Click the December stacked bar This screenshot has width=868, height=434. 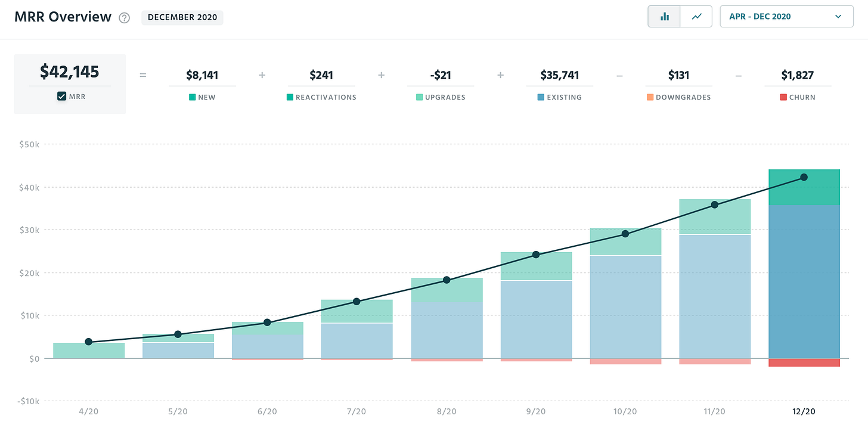[x=804, y=268]
